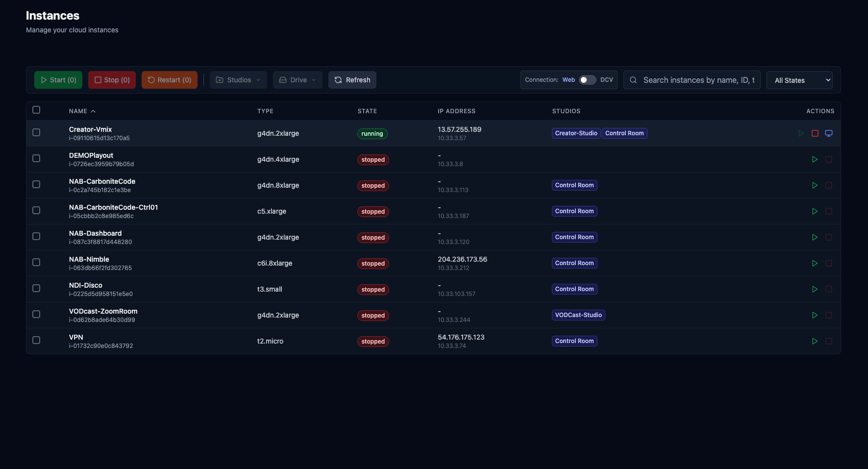This screenshot has height=469, width=868.
Task: Click inside the instance search field
Action: 696,79
